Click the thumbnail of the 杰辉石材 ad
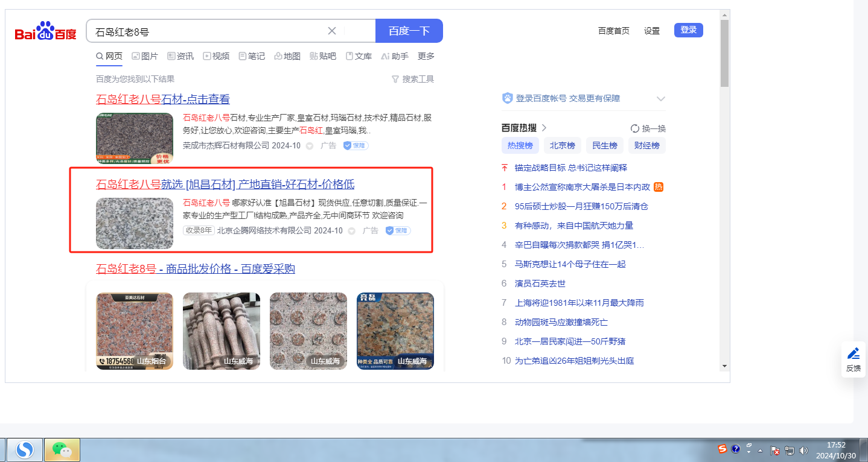Screen dimensions: 868x462 click(135, 138)
